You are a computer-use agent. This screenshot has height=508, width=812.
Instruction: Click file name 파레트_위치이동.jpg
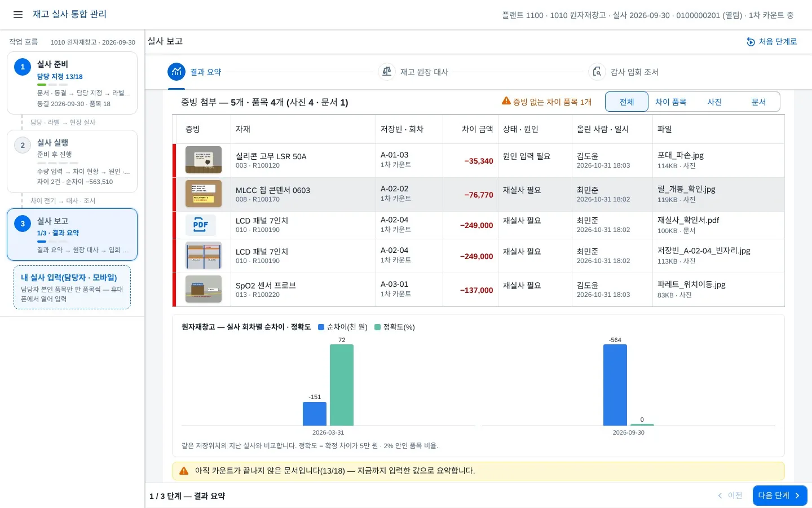point(691,284)
